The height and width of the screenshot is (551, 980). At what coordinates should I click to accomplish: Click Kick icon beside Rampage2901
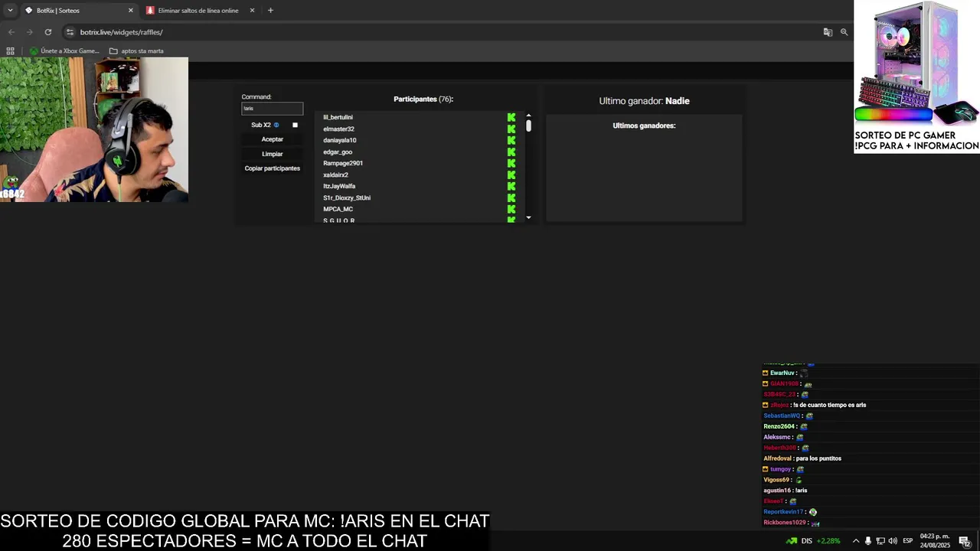pyautogui.click(x=511, y=163)
